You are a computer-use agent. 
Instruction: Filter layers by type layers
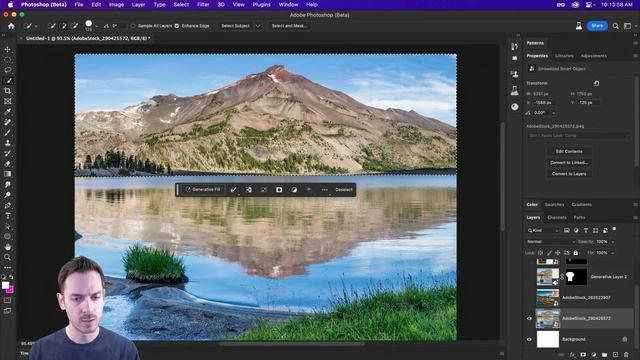click(586, 230)
